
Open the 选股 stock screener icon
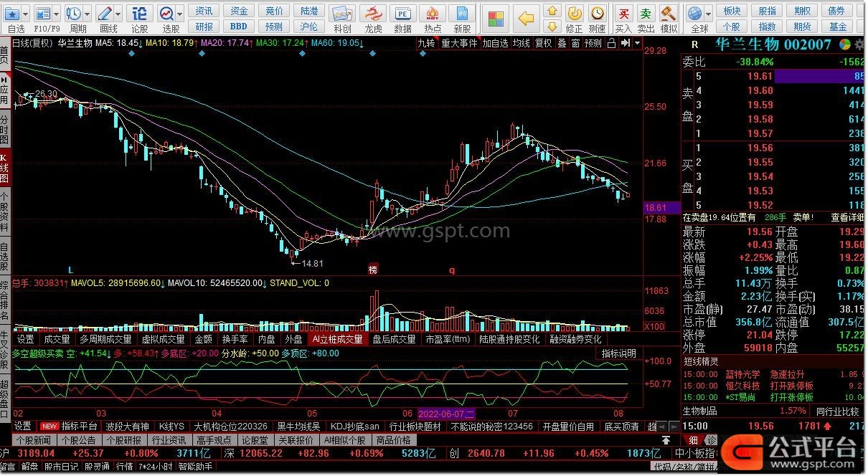click(x=167, y=14)
